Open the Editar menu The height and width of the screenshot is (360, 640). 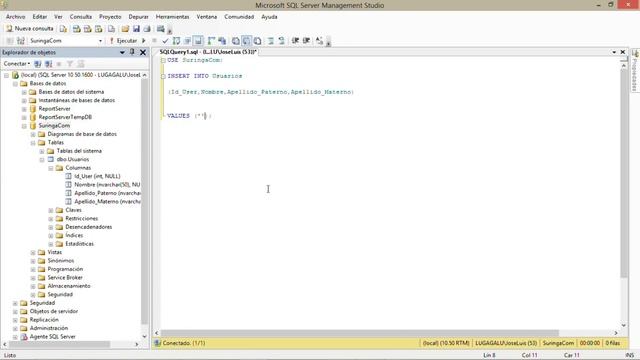click(x=40, y=17)
